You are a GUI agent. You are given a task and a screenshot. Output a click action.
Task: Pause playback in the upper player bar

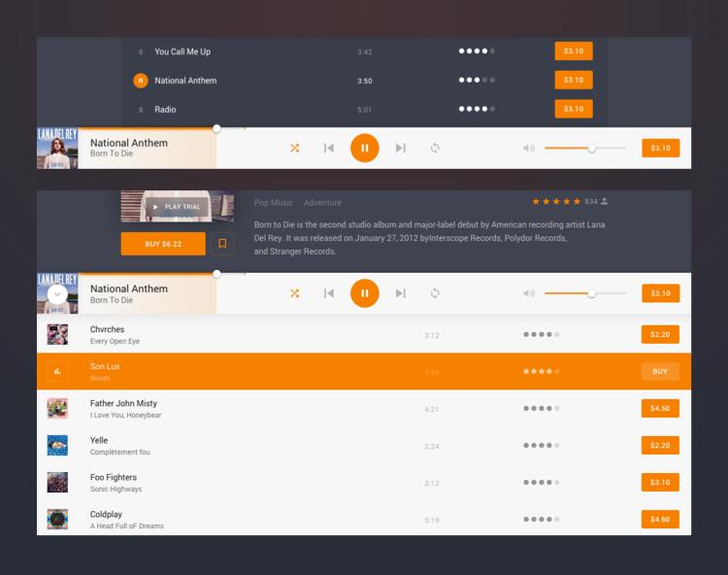pos(364,148)
